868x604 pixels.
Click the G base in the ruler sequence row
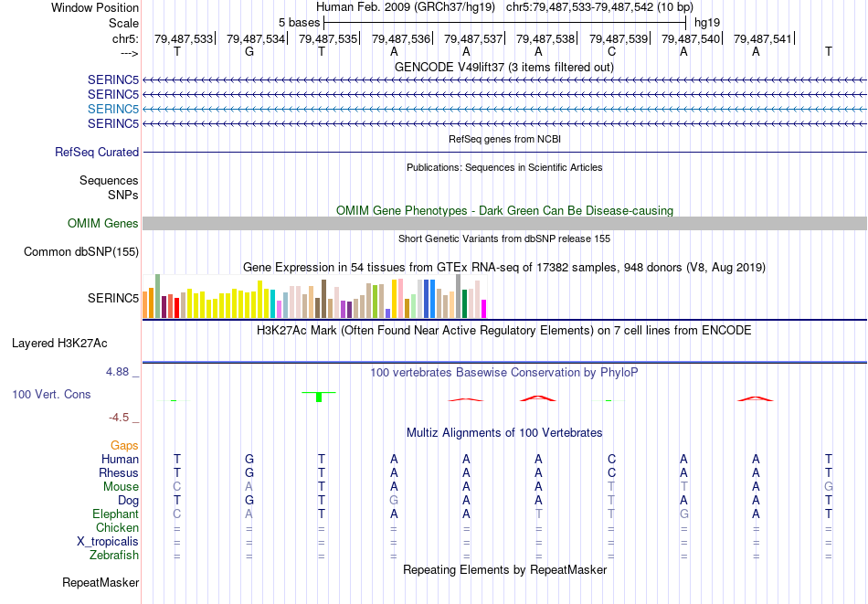(x=249, y=51)
